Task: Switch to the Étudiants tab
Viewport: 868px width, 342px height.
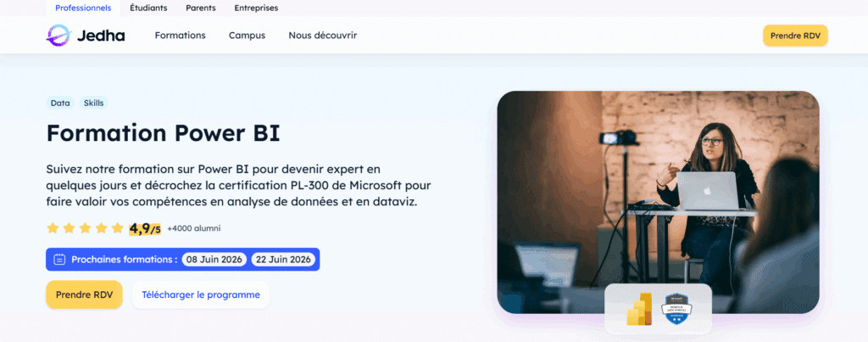Action: point(148,8)
